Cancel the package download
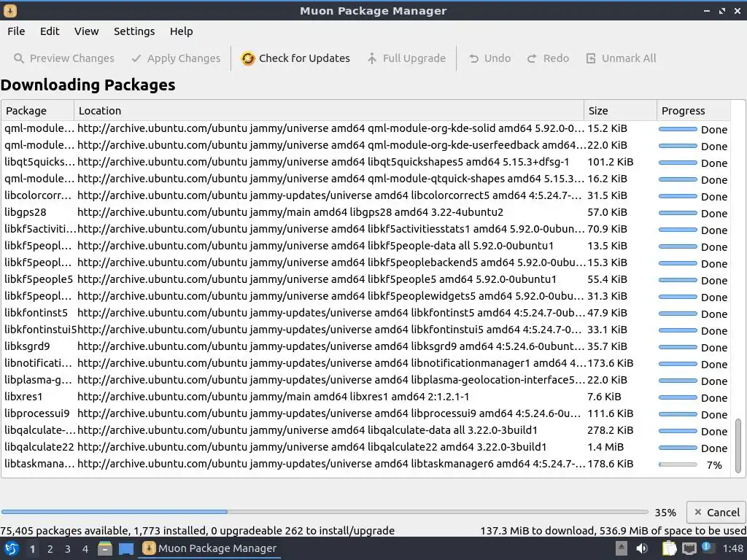747x560 pixels. [716, 513]
